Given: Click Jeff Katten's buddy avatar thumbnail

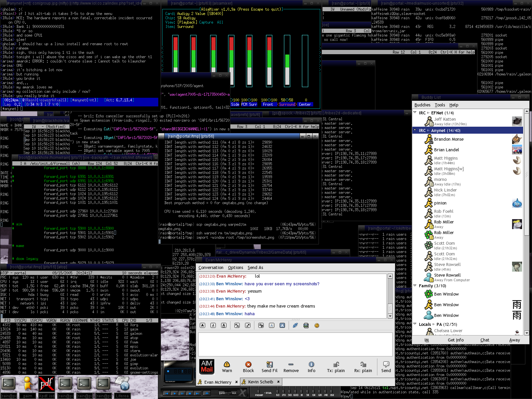Looking at the screenshot, I should pyautogui.click(x=517, y=121).
